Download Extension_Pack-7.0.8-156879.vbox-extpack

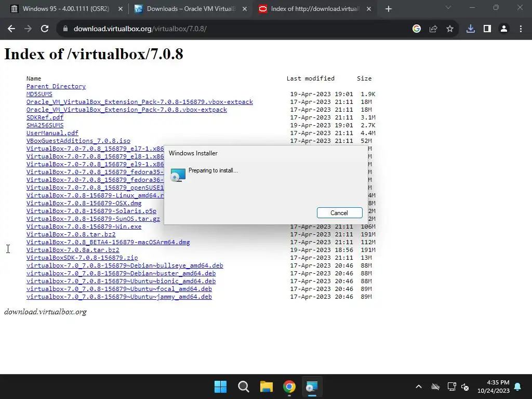coord(139,102)
